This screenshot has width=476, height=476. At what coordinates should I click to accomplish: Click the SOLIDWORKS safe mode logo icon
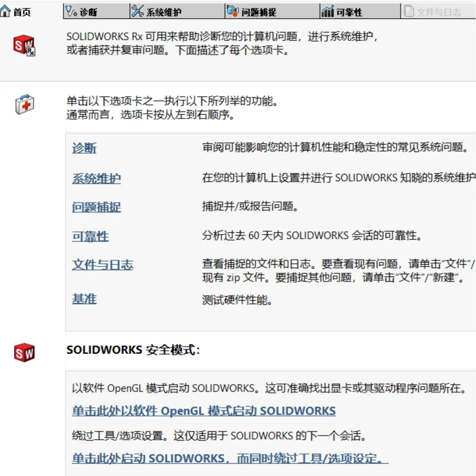click(x=24, y=352)
